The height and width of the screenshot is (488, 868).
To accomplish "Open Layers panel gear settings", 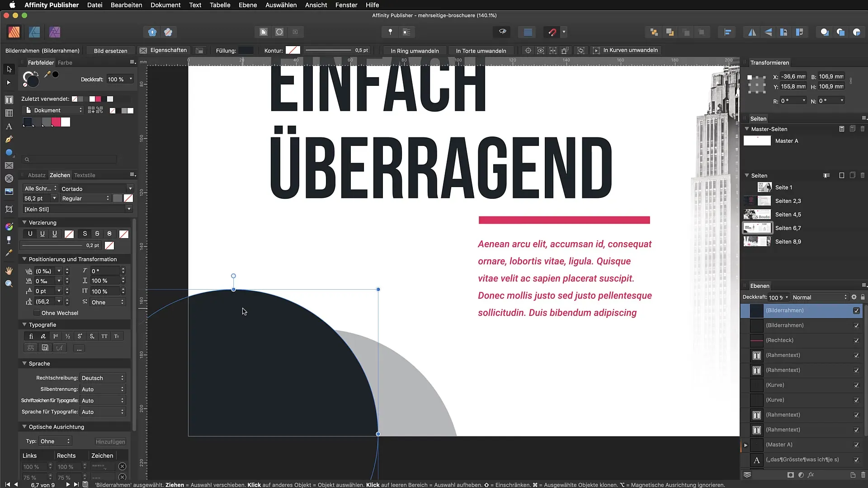I will [854, 297].
